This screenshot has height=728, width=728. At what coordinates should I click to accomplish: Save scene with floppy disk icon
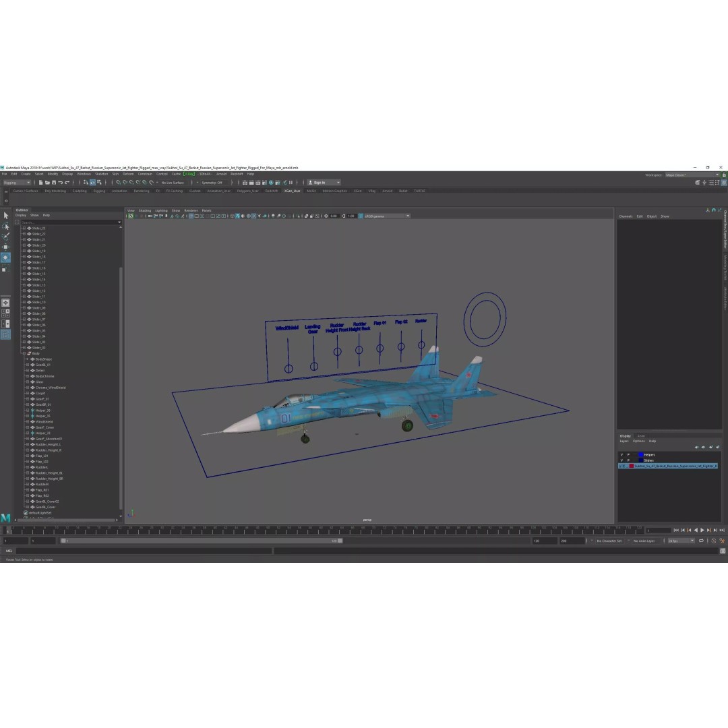tap(54, 183)
